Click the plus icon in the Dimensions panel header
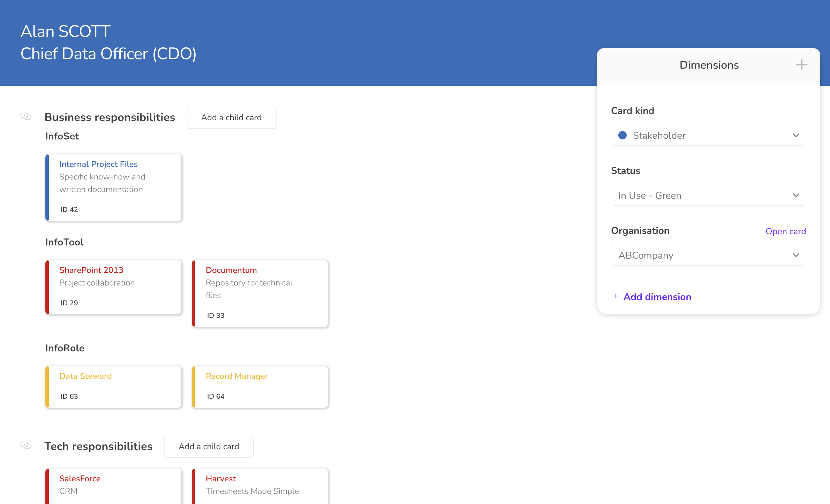This screenshot has width=830, height=504. [801, 64]
